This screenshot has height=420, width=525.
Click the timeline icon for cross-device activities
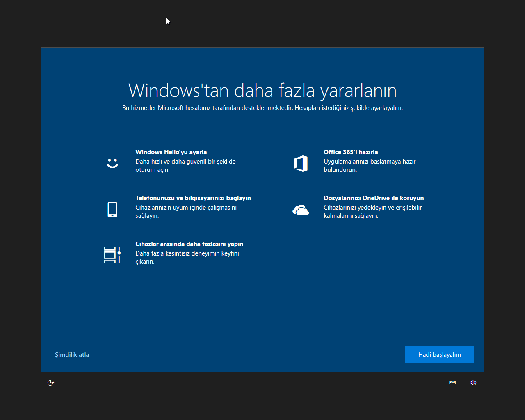(112, 255)
